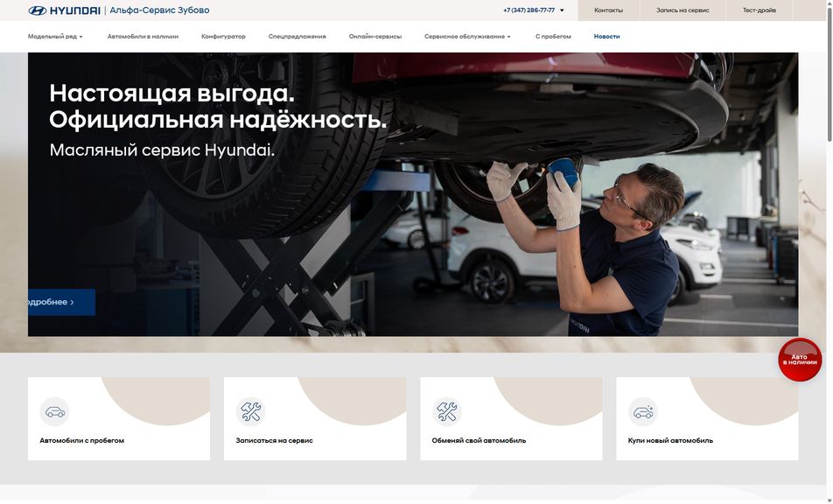This screenshot has width=833, height=504.
Task: Click the Альфа-Сервис Зубово dealer name
Action: pyautogui.click(x=159, y=10)
